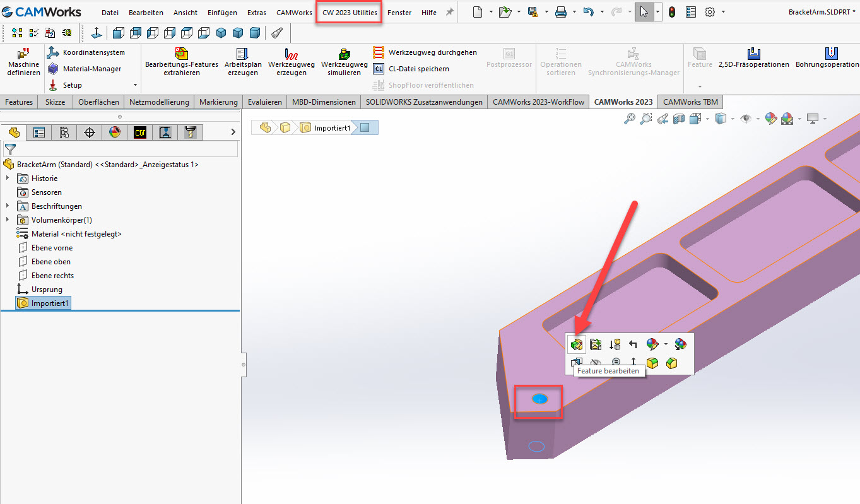Click the Undo icon
The width and height of the screenshot is (860, 504).
click(x=588, y=12)
